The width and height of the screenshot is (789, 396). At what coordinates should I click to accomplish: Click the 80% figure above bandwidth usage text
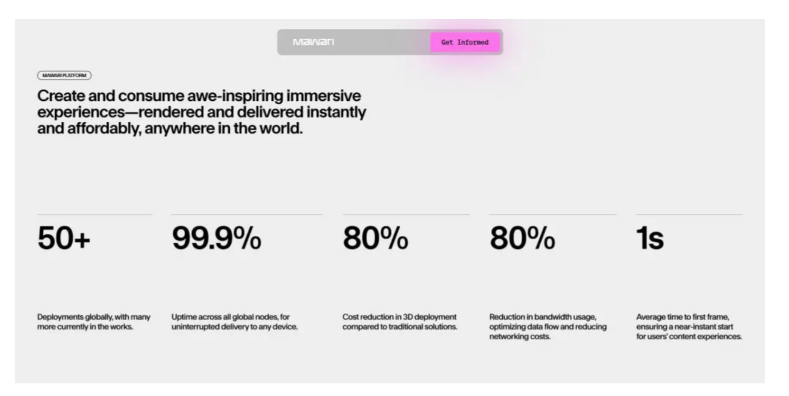[x=522, y=238]
